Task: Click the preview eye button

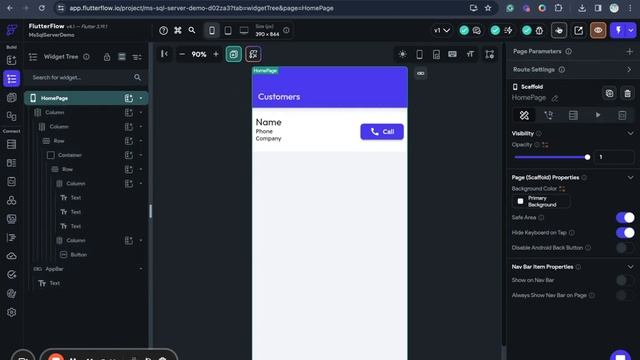Action: click(x=598, y=31)
